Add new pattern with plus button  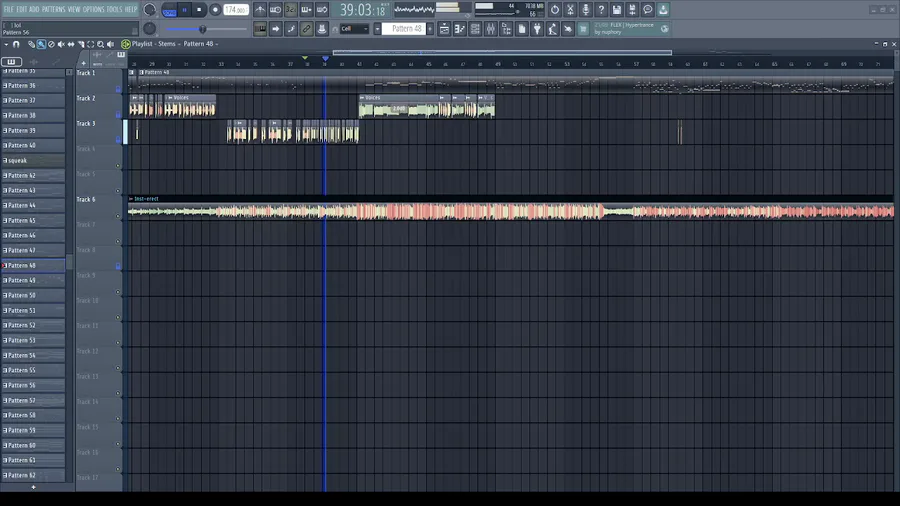(x=430, y=29)
